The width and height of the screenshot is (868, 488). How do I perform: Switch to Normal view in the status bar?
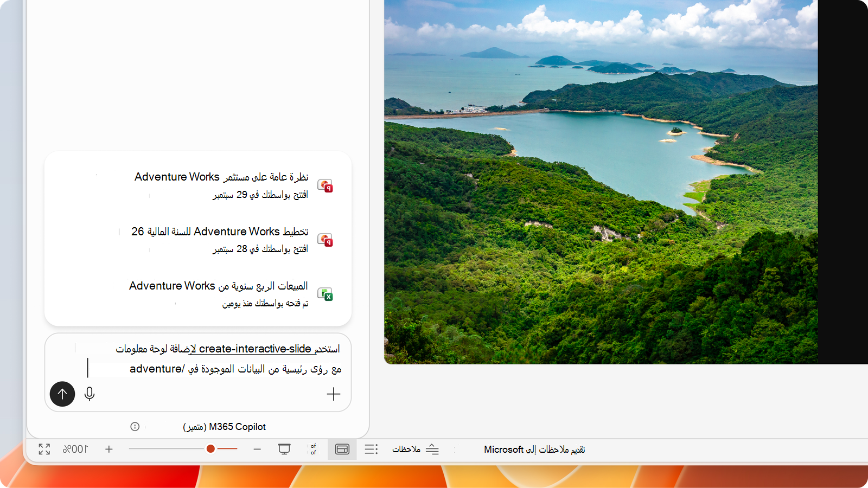[342, 449]
